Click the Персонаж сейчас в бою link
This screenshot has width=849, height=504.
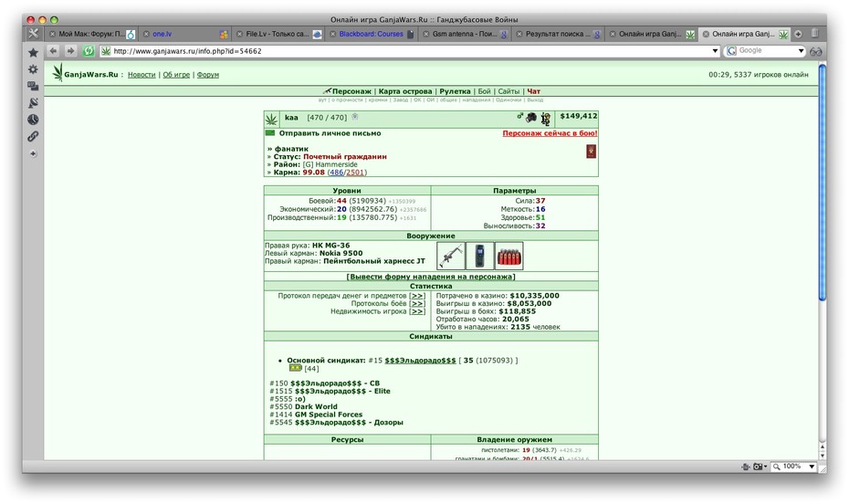[550, 133]
